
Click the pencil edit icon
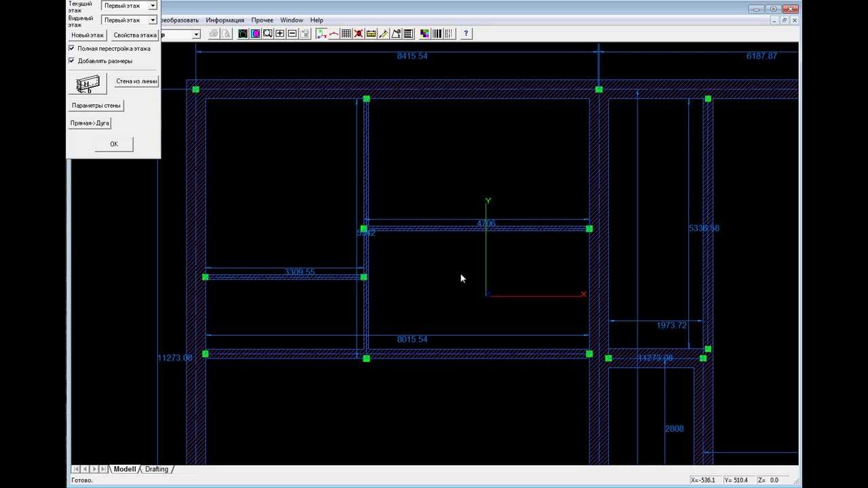pos(383,34)
